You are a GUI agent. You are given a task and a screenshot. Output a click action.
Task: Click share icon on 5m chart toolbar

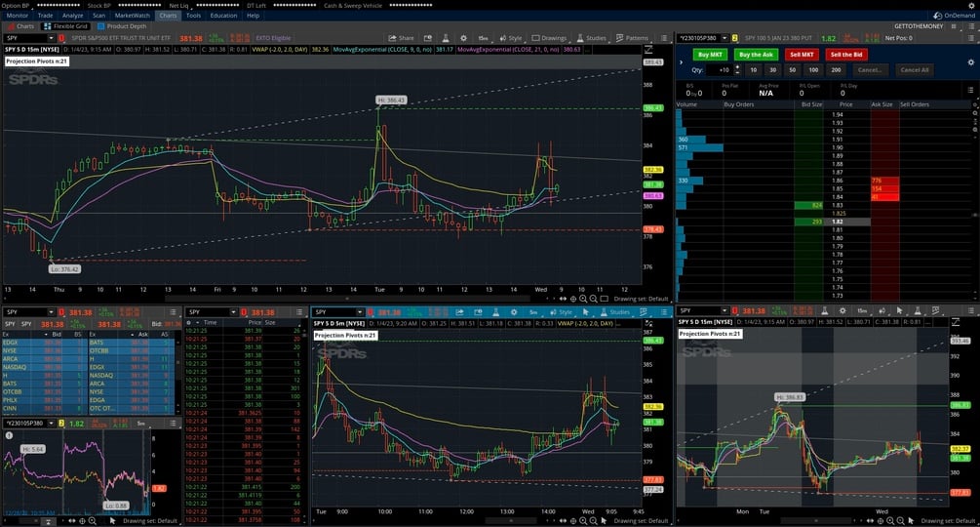(459, 312)
